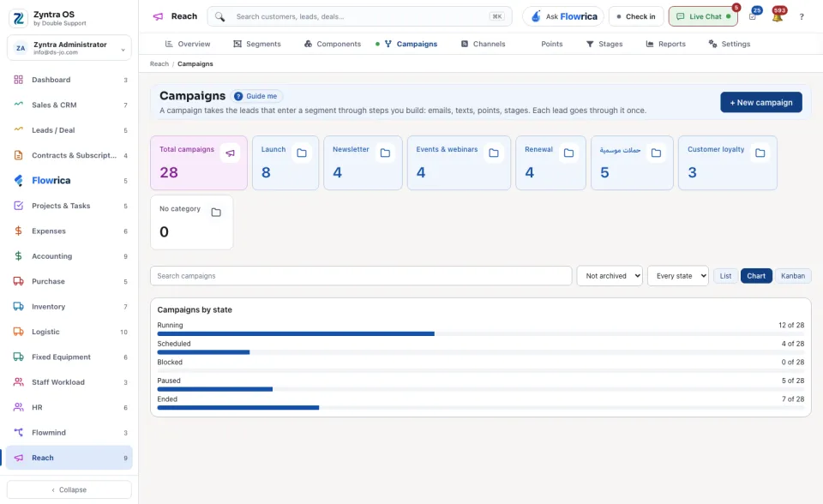Screen dimensions: 823x504
Task: Open the Every state dropdown
Action: coord(678,276)
